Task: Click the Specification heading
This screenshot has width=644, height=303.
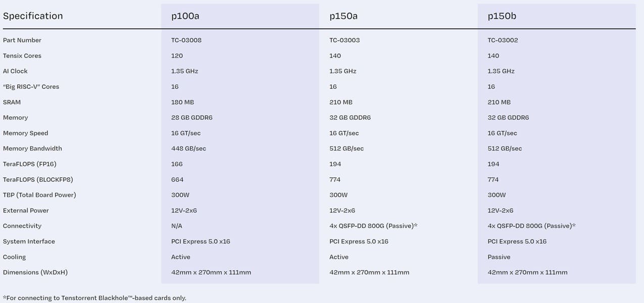Action: [x=33, y=16]
